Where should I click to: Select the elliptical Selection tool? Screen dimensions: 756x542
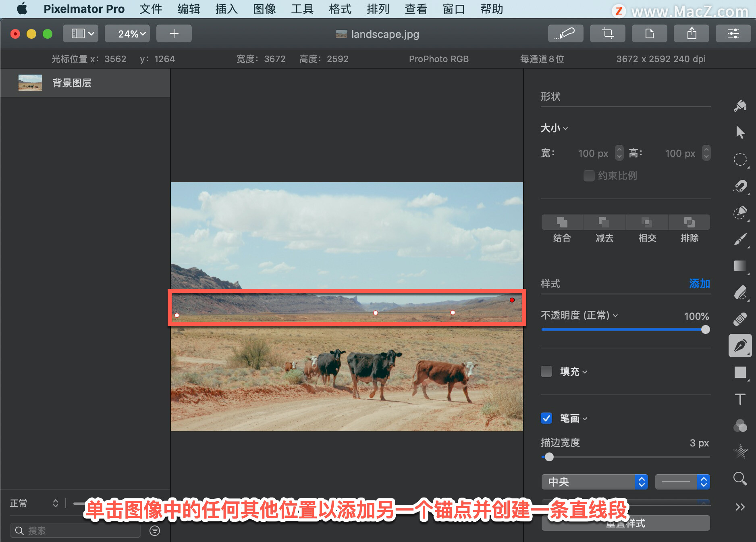[x=740, y=159]
